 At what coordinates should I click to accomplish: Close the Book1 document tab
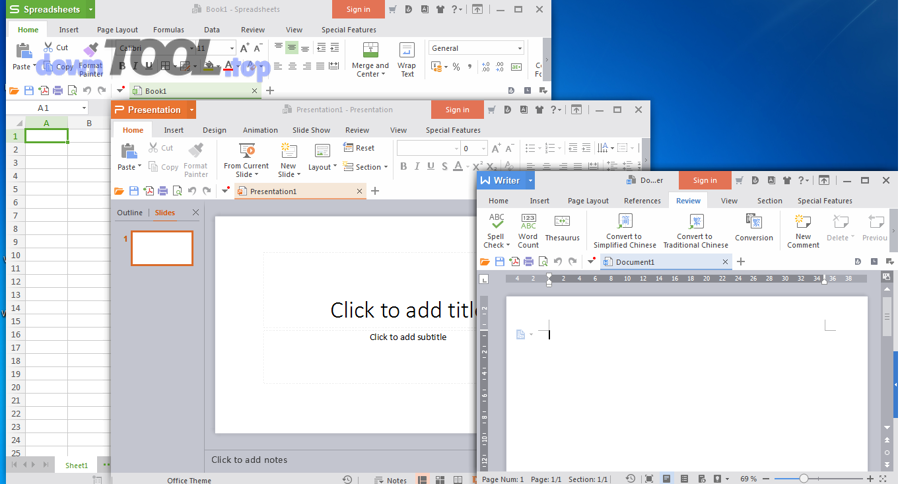pyautogui.click(x=254, y=91)
